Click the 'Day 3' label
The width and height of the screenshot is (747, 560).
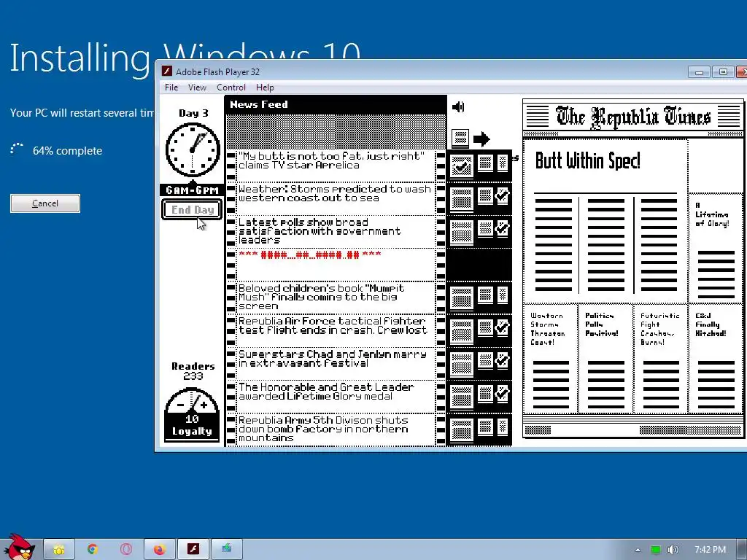coord(193,113)
